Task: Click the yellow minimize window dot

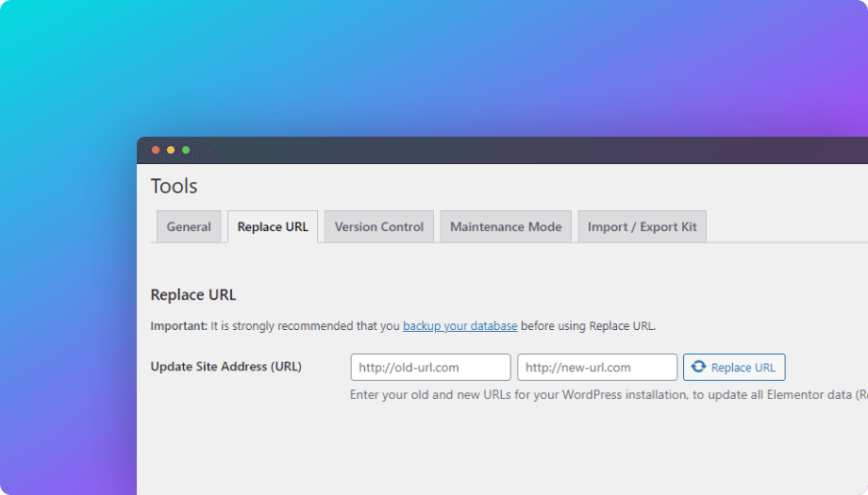Action: (171, 150)
